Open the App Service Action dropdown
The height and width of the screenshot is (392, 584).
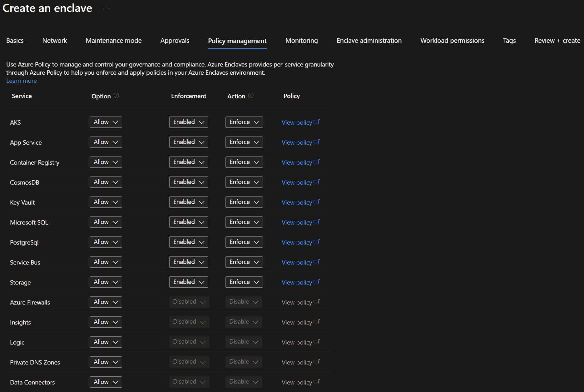[x=244, y=142]
